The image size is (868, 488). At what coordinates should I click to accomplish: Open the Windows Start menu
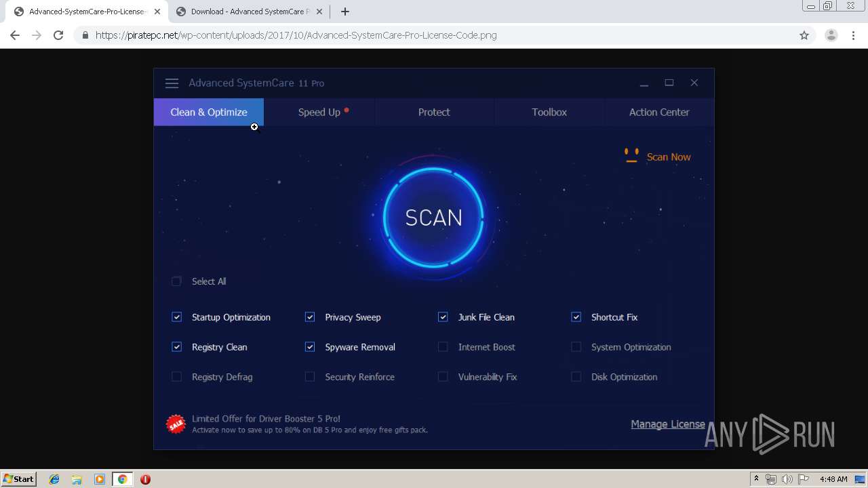[x=19, y=479]
